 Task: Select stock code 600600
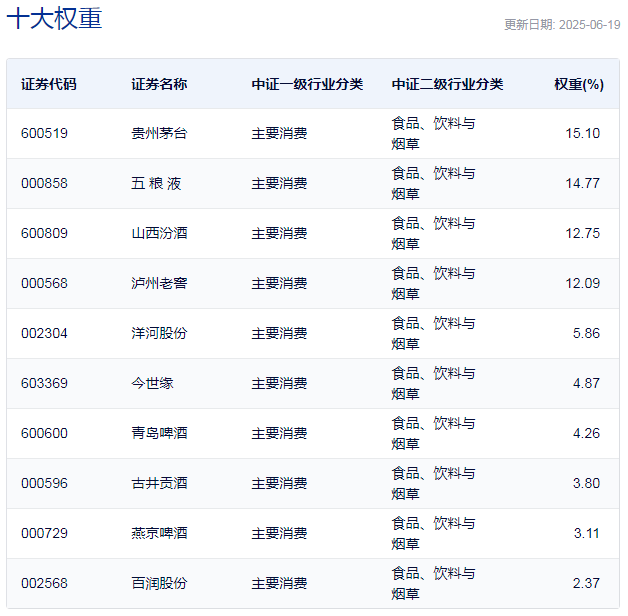point(44,433)
